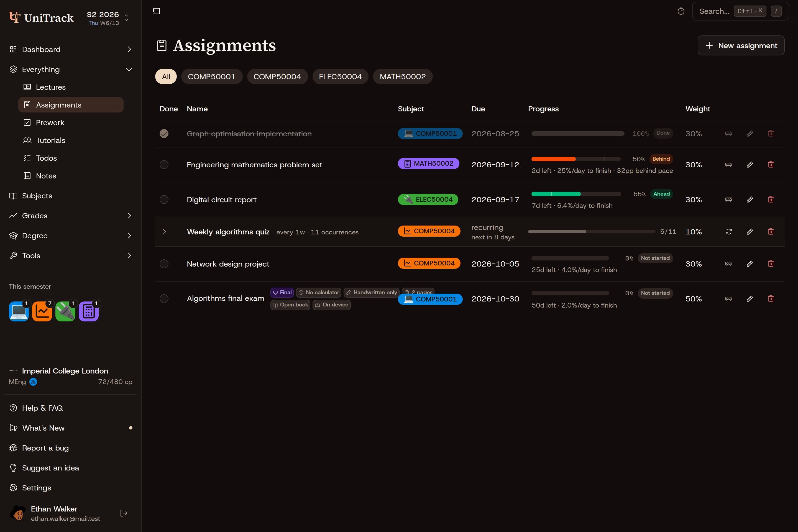Open Report a bug
The image size is (798, 532).
(x=71, y=448)
